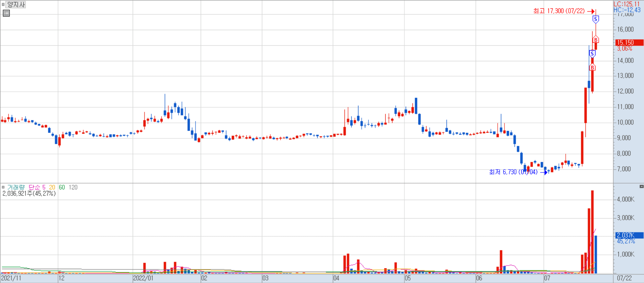Click the 3.06% change value
This screenshot has height=283, width=644.
pos(625,49)
